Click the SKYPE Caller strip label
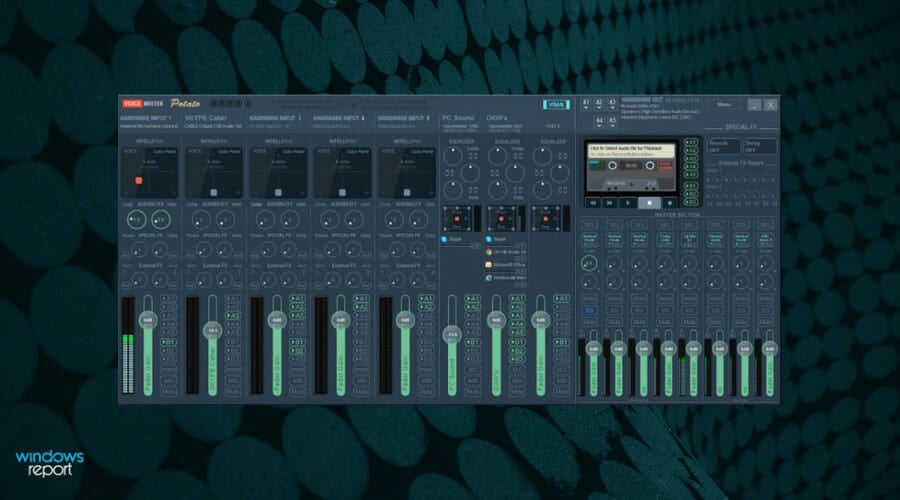The height and width of the screenshot is (500, 900). 205,118
